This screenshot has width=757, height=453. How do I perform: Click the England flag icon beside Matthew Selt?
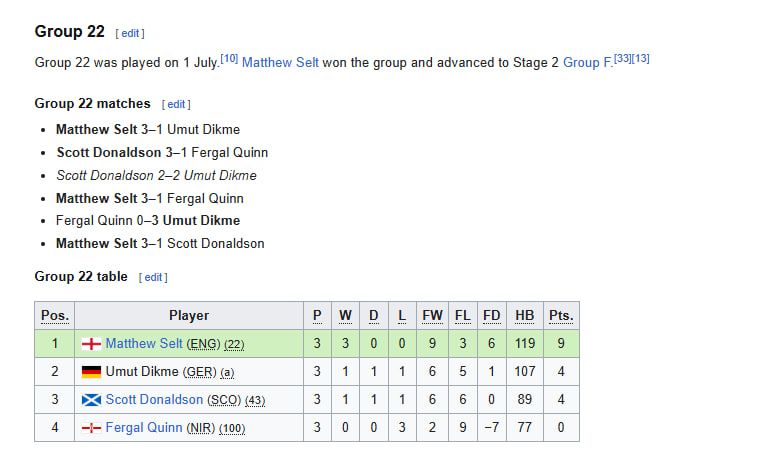[x=91, y=344]
